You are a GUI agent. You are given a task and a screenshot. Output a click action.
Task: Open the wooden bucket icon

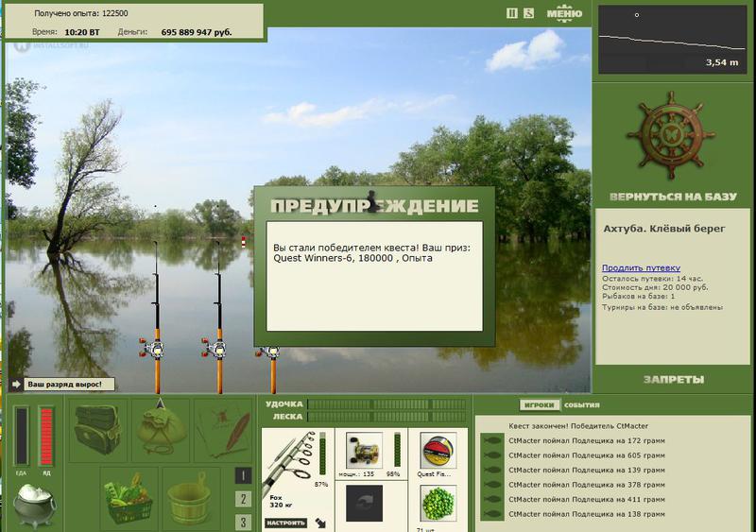click(192, 499)
